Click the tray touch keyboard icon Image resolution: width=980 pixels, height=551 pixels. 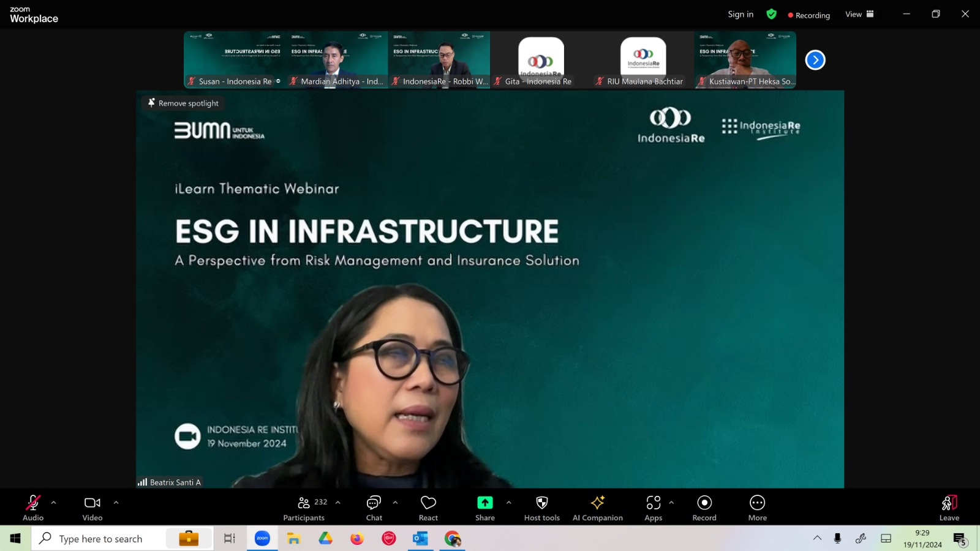886,538
